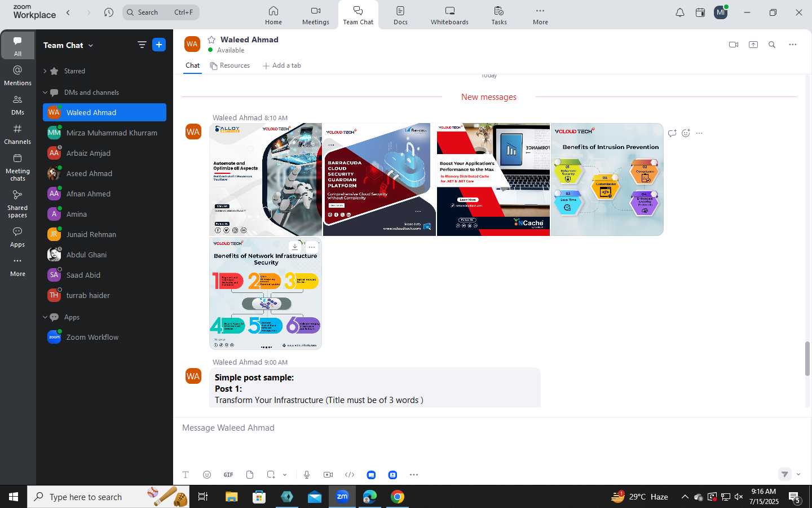Star the Waleed Ahmad conversation
The height and width of the screenshot is (508, 812).
coord(211,40)
